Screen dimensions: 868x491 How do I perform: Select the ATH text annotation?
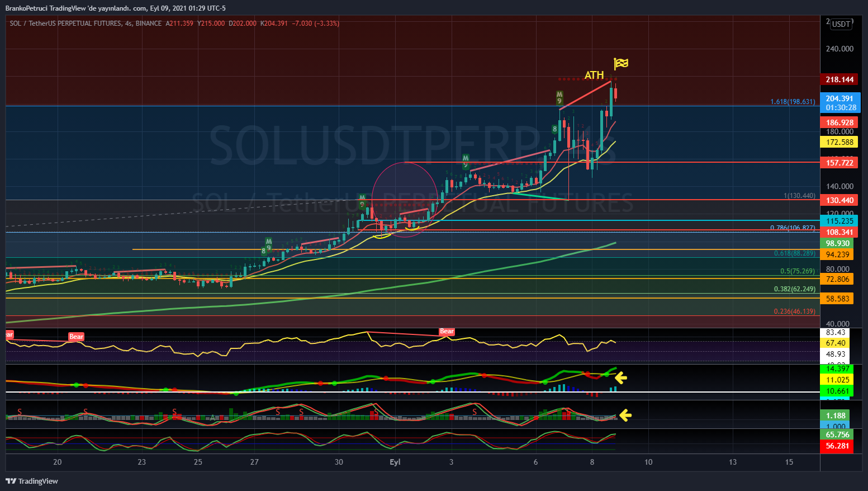[x=594, y=75]
